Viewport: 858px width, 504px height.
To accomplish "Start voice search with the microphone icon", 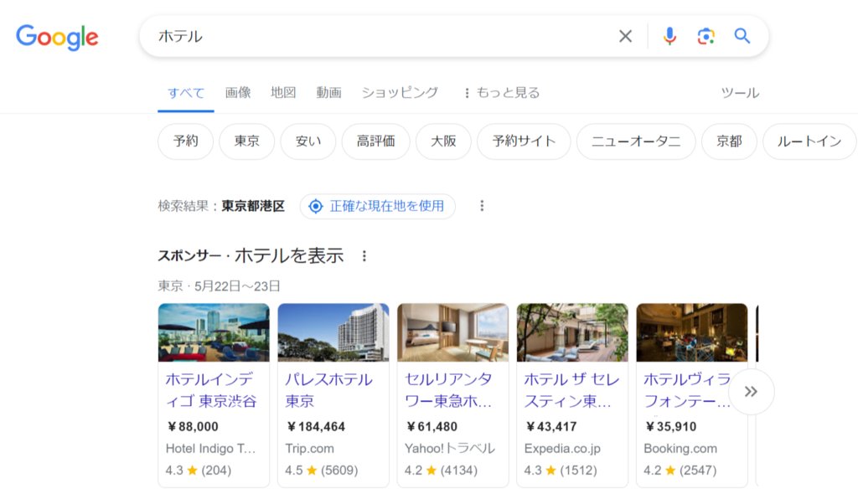I will tap(669, 36).
